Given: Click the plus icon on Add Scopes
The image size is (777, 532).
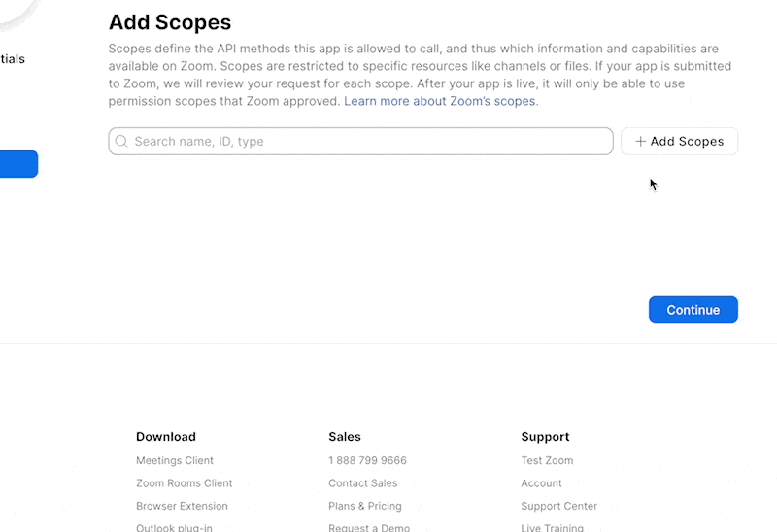Looking at the screenshot, I should point(640,142).
